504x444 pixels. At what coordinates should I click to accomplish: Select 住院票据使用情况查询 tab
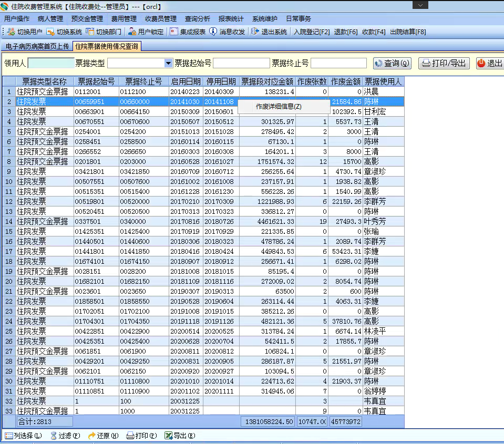click(107, 46)
